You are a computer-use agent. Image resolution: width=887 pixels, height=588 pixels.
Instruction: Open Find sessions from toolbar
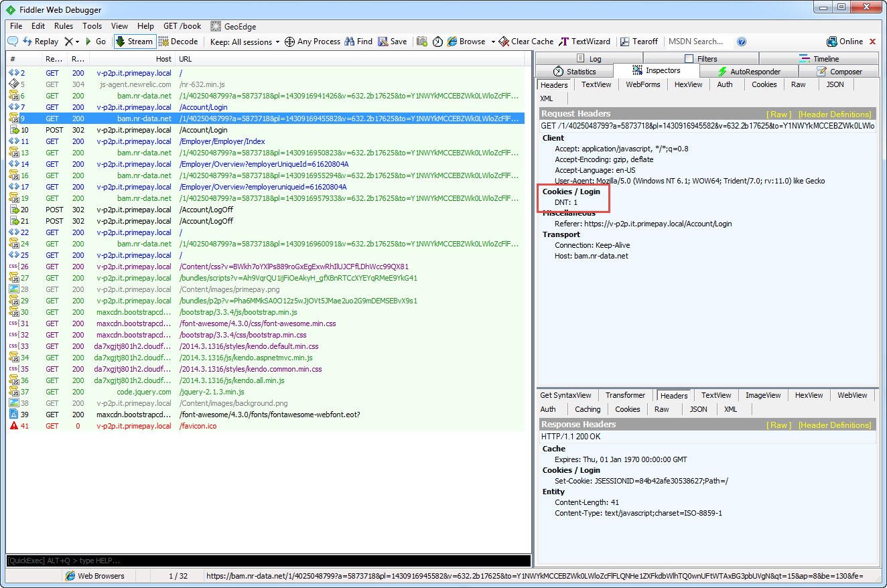coord(358,42)
